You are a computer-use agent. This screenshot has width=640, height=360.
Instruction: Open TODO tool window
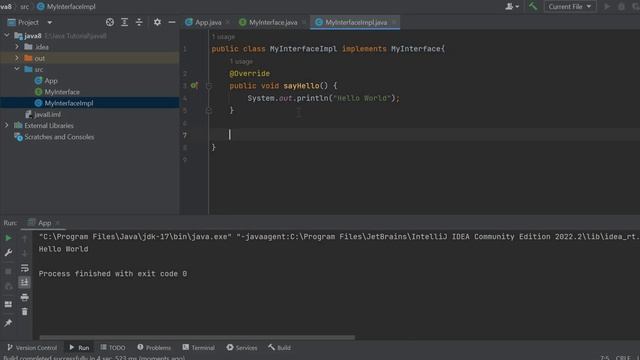coord(113,348)
